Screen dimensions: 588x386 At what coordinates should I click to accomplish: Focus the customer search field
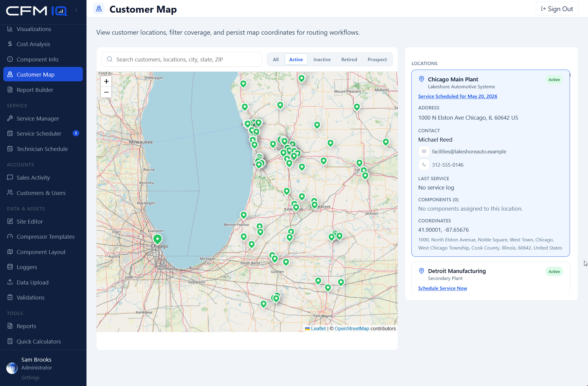tap(182, 59)
